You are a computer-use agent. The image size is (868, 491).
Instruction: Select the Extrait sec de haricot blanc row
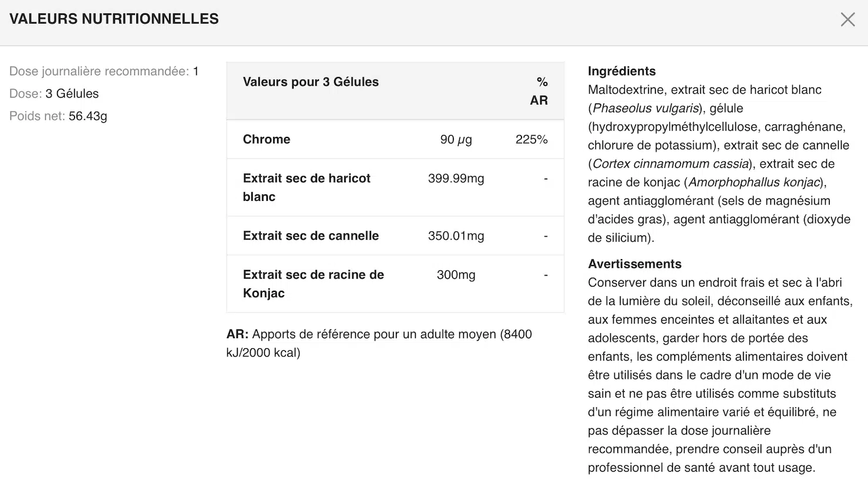pyautogui.click(x=307, y=187)
